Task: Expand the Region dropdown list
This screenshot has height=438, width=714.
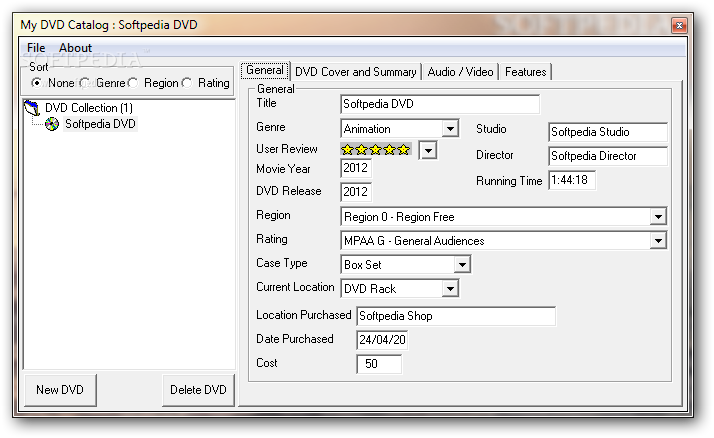Action: click(x=658, y=217)
